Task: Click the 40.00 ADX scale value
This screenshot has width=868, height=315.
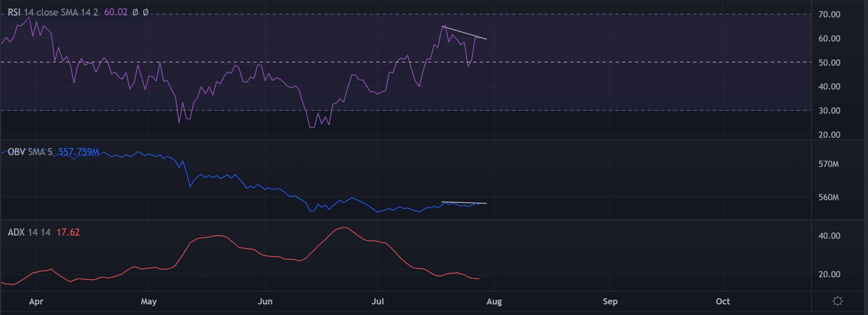Action: [829, 236]
